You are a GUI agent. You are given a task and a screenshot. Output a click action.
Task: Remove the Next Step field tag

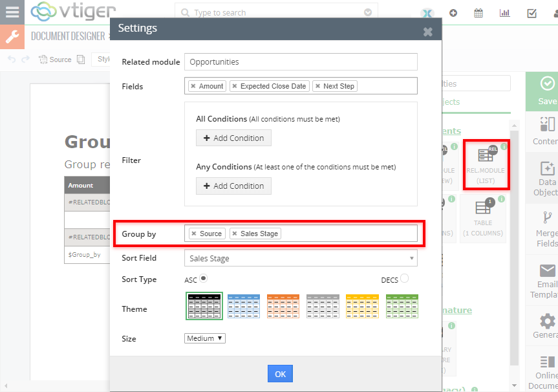pyautogui.click(x=317, y=86)
